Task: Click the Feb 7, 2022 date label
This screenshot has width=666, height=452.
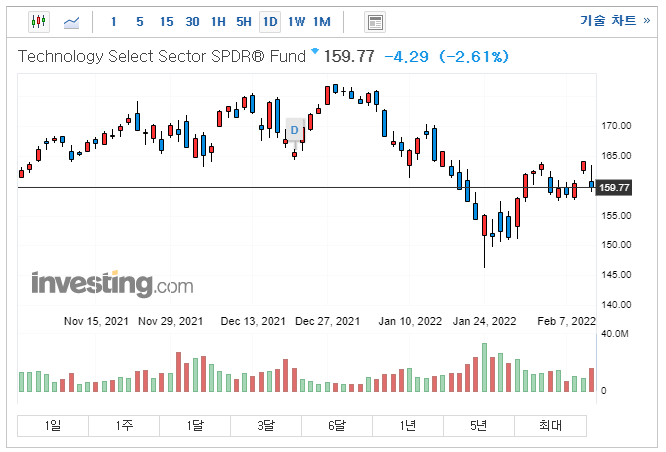Action: click(566, 321)
